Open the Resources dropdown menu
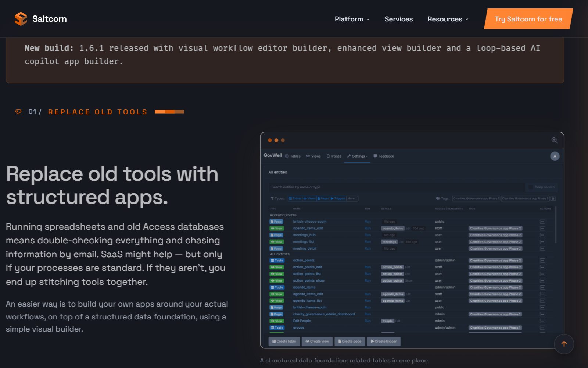This screenshot has width=588, height=368. pos(448,19)
